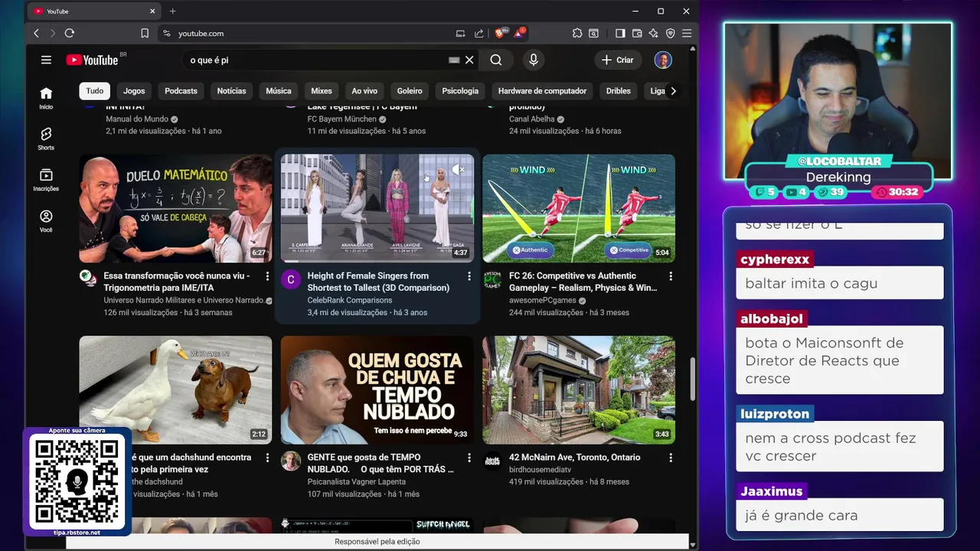
Task: Clear the search text with the X
Action: coord(469,60)
